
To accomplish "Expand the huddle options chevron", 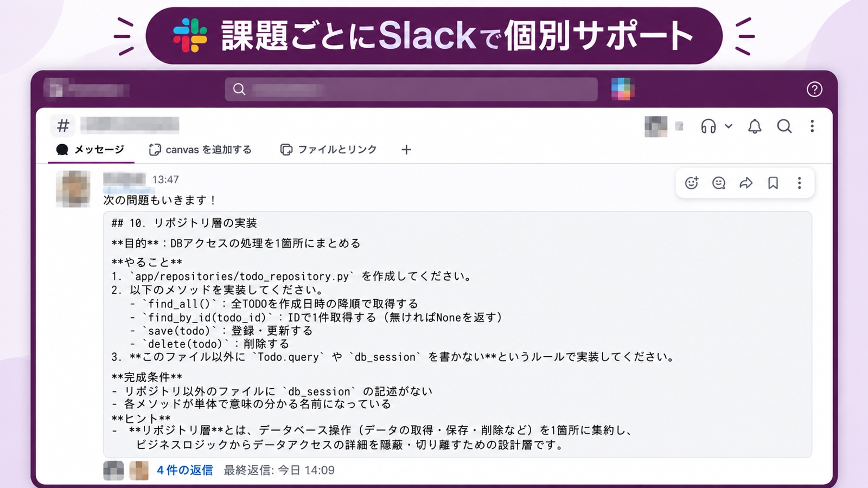I will (729, 126).
